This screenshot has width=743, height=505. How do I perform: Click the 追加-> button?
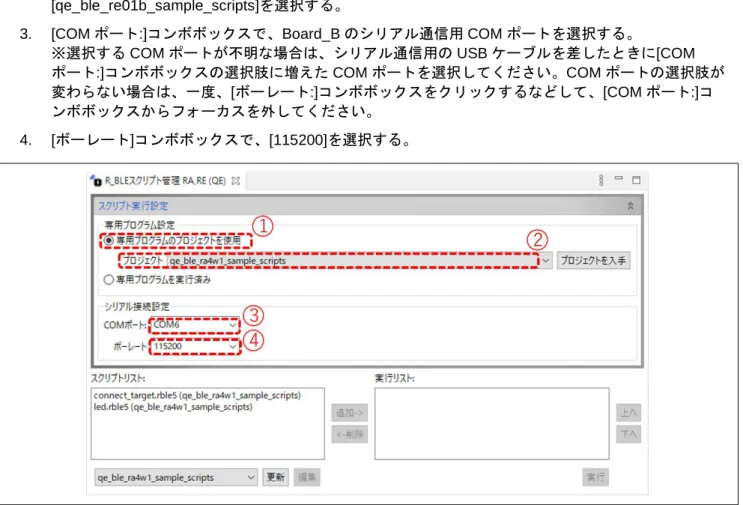point(350,413)
